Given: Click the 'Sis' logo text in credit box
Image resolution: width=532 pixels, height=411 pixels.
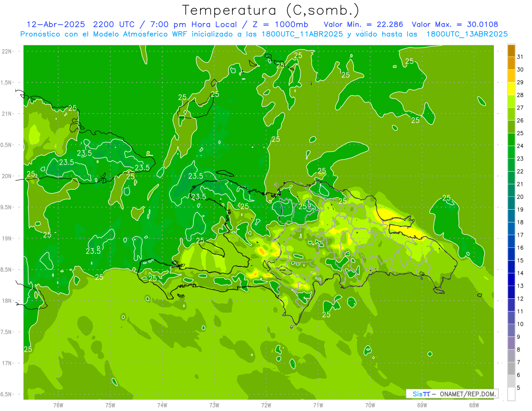Looking at the screenshot, I should [418, 394].
